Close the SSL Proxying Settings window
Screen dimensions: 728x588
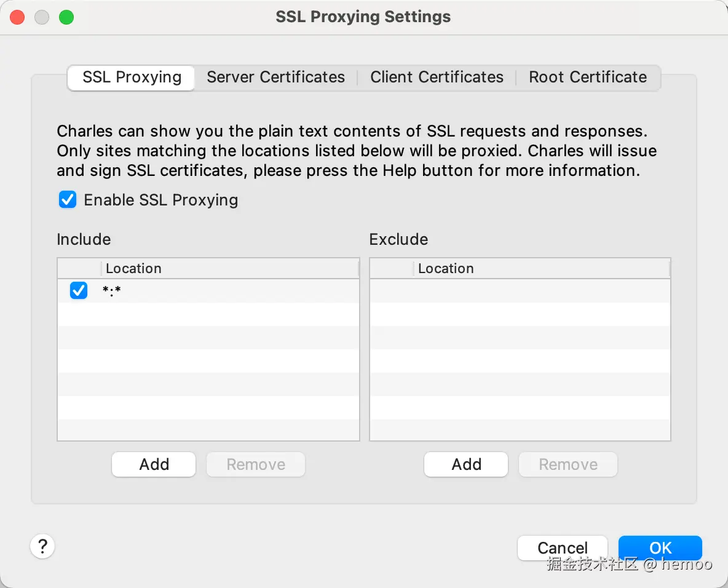click(x=17, y=17)
